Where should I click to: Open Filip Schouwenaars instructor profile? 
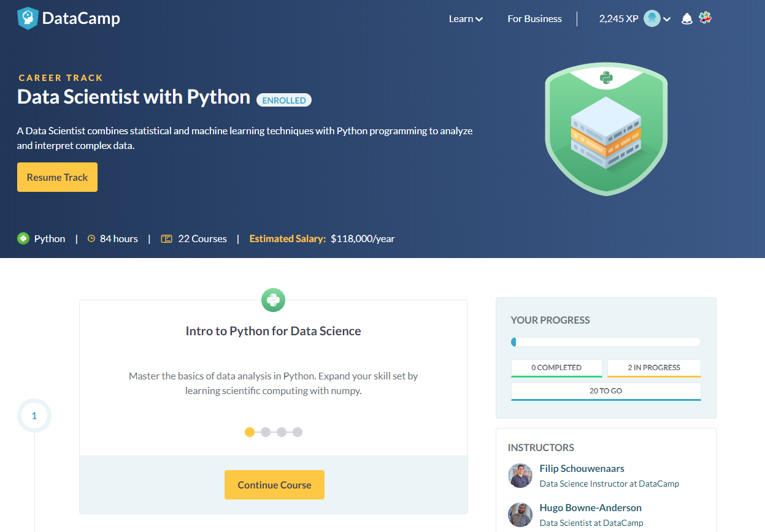tap(582, 468)
